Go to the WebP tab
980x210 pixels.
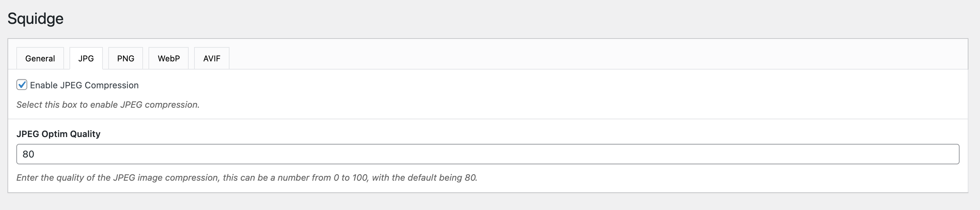169,58
